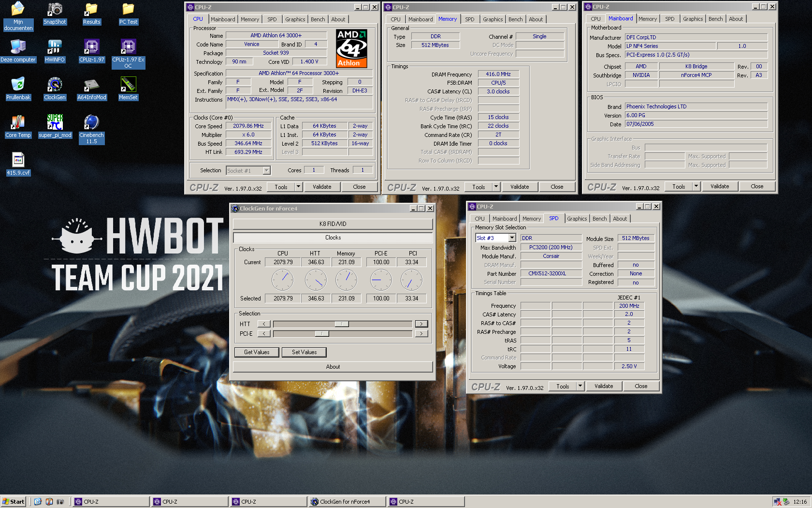Select Mainboard tab in the CPU window
Screen dimensions: 812x508
pos(223,19)
